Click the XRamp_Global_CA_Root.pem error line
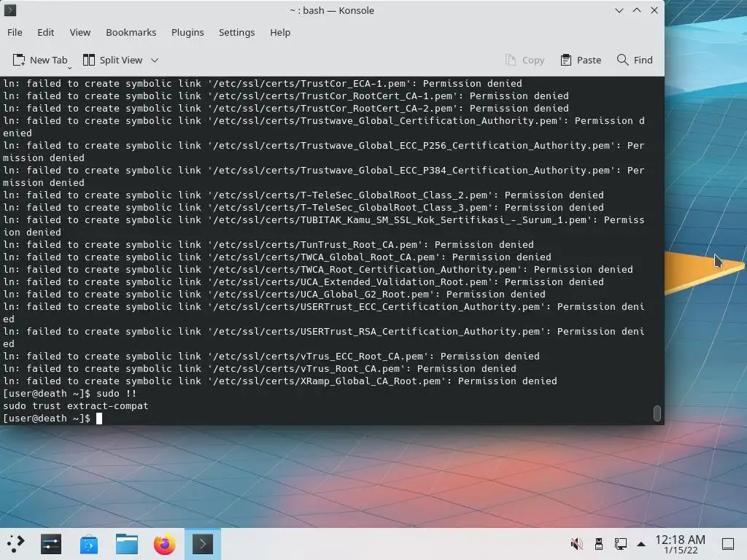 click(x=279, y=381)
